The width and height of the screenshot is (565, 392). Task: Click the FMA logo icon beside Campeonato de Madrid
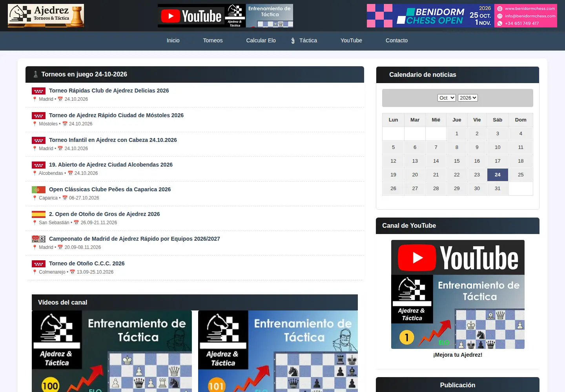38,239
